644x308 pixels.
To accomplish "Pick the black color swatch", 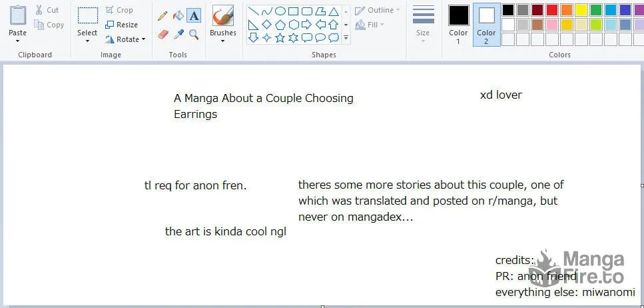I will tap(508, 10).
